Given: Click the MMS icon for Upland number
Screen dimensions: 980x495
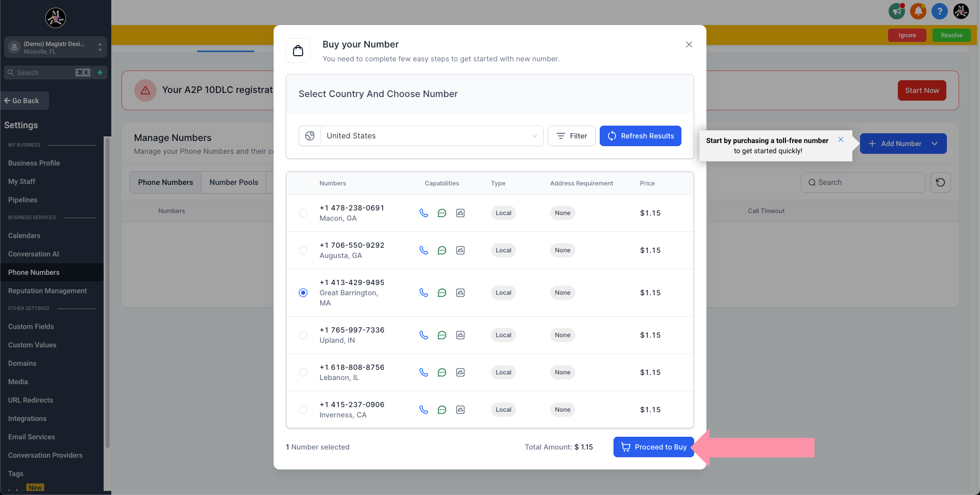Looking at the screenshot, I should click(x=460, y=335).
